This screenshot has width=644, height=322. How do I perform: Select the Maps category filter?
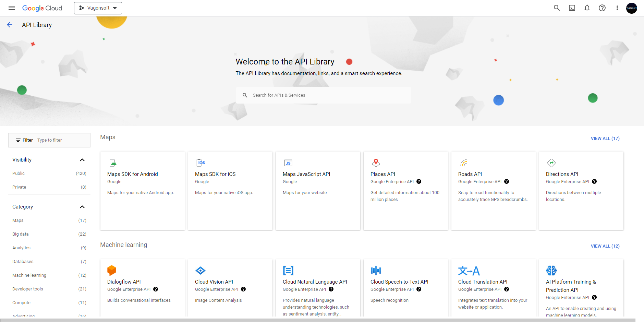(x=49, y=220)
